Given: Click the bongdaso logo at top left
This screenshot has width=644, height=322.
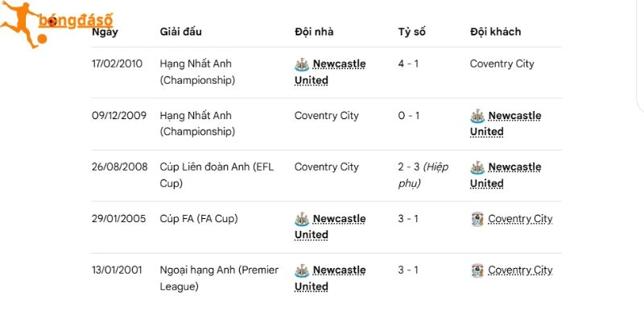Looking at the screenshot, I should coord(56,25).
